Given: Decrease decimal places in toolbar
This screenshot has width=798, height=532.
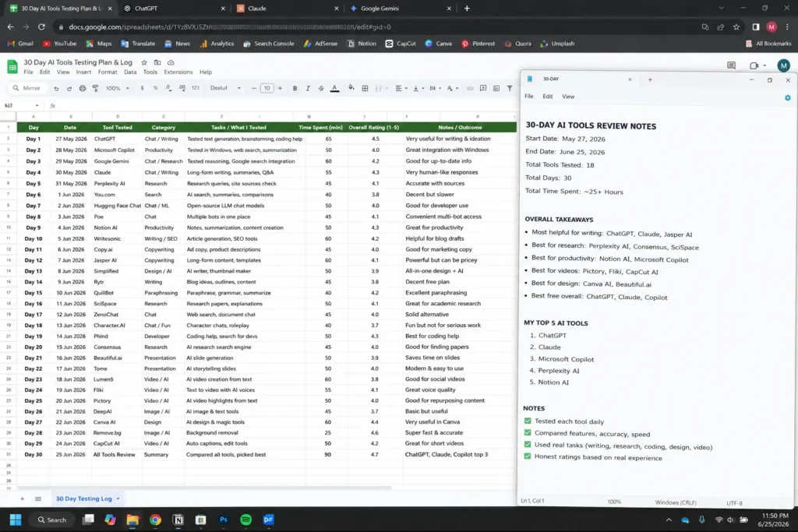Looking at the screenshot, I should [x=168, y=89].
